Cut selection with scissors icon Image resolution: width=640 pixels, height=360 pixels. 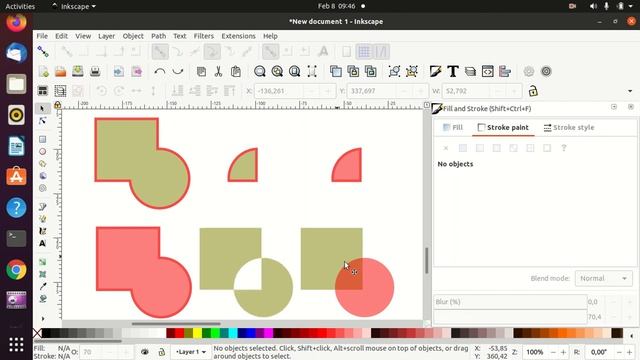pyautogui.click(x=218, y=71)
